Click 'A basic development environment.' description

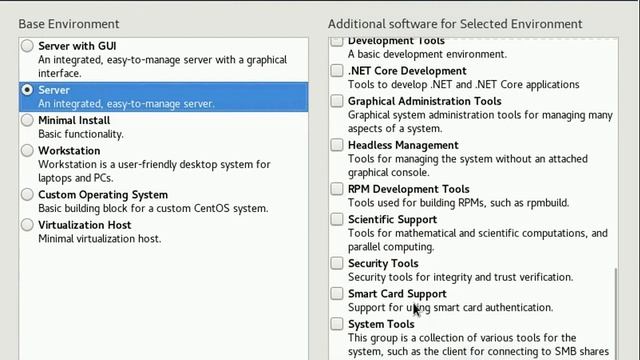coord(427,54)
